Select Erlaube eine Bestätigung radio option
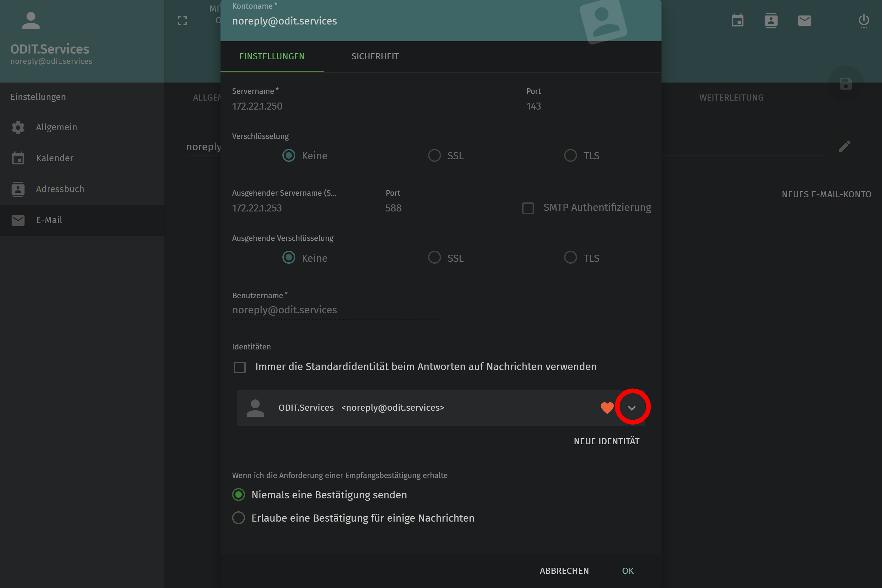The width and height of the screenshot is (882, 588). pyautogui.click(x=239, y=518)
